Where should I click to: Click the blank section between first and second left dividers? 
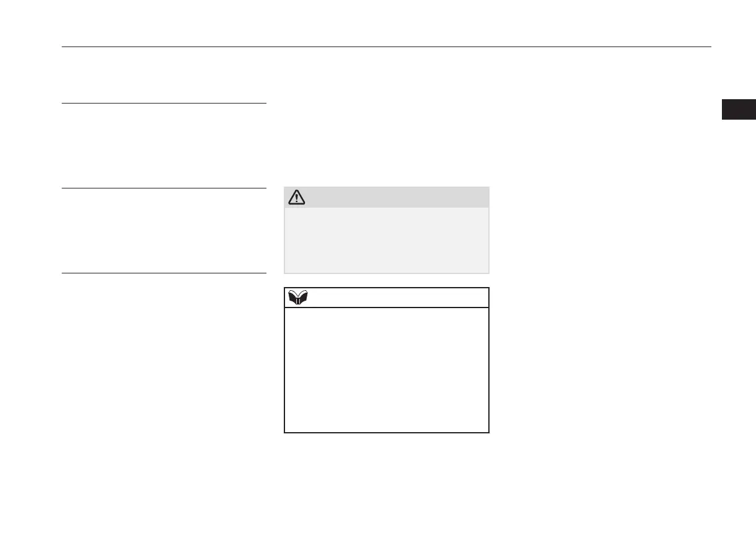pyautogui.click(x=164, y=146)
